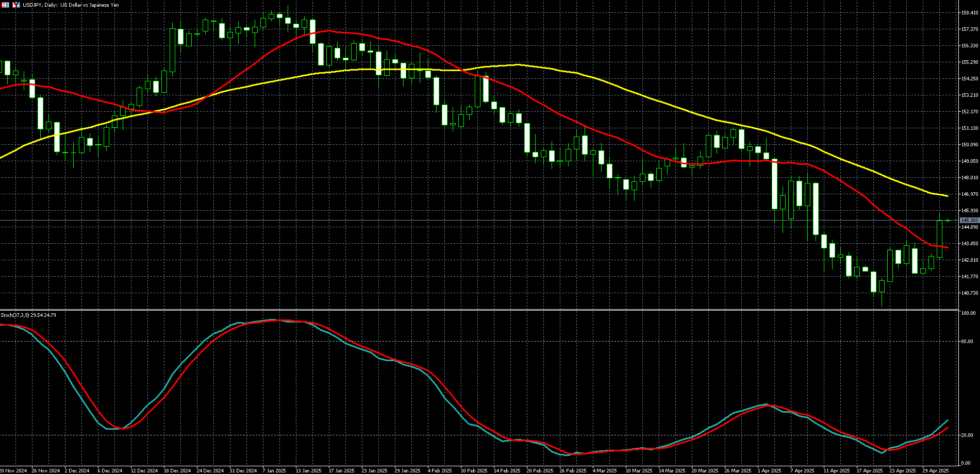Click the divider between chart and stochastic panel
This screenshot has height=474, width=980.
(479, 310)
